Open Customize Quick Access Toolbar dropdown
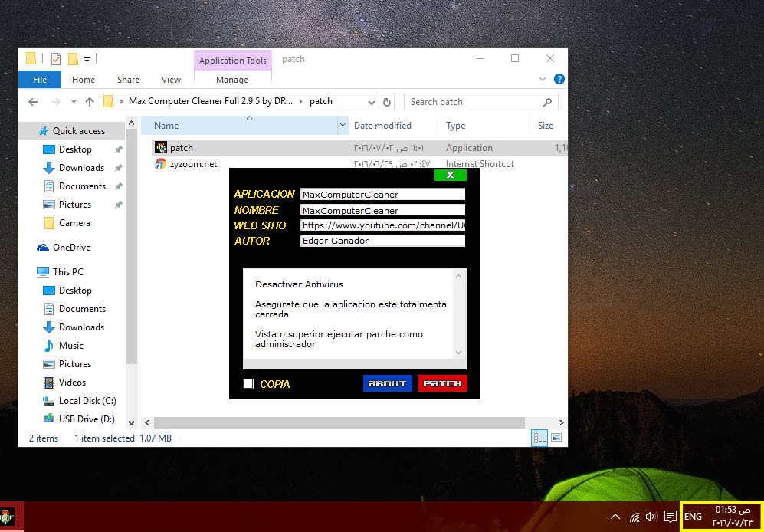This screenshot has width=764, height=532. tap(87, 60)
